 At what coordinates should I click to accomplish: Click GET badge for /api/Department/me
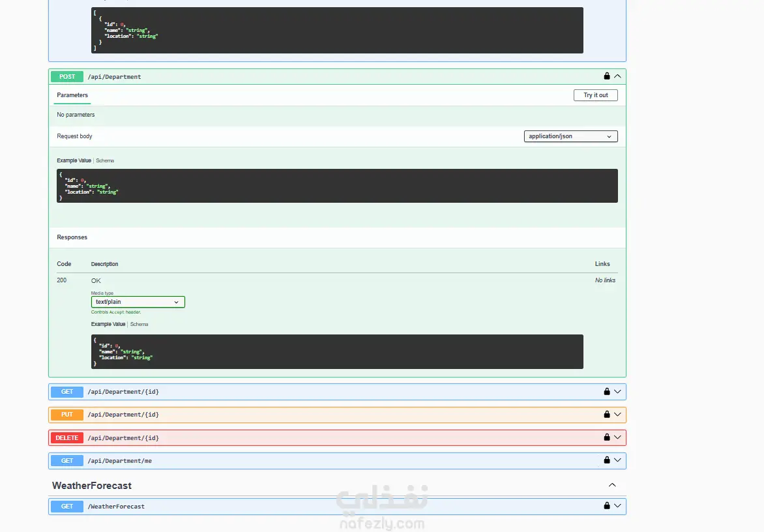click(67, 460)
